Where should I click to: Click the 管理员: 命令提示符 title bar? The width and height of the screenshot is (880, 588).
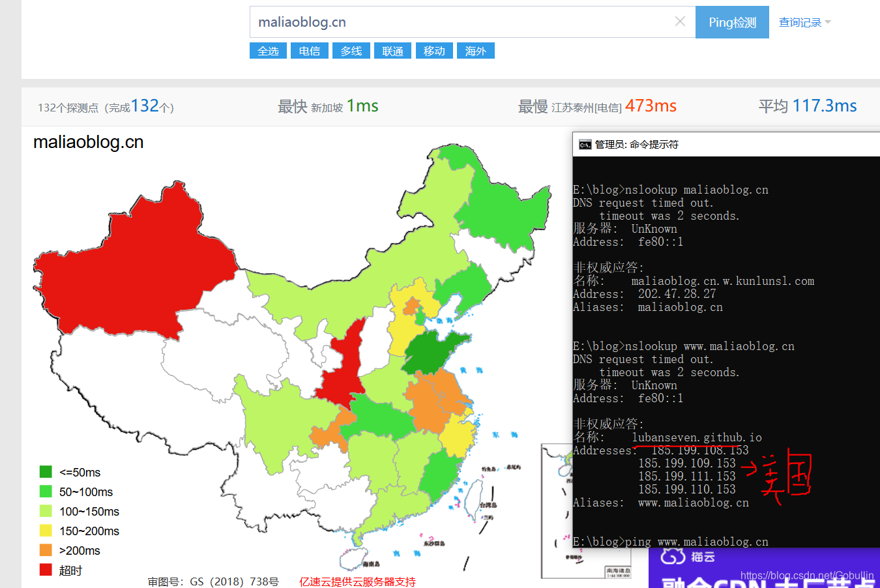pyautogui.click(x=726, y=144)
